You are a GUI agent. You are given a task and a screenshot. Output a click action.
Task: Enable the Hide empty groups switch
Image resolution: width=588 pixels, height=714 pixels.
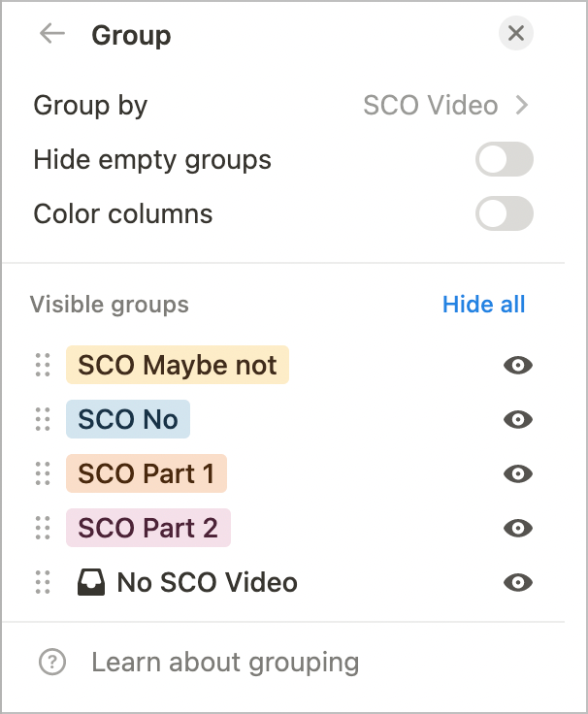coord(504,159)
